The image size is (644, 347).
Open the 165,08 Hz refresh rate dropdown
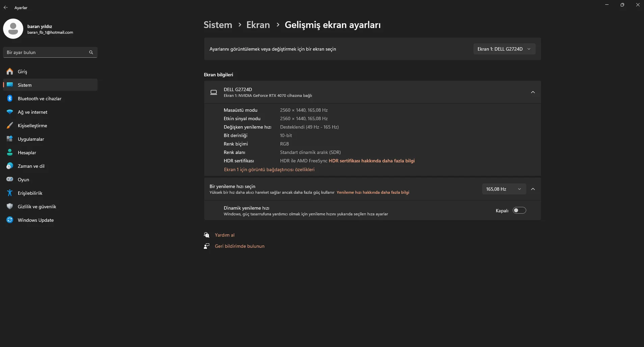pyautogui.click(x=504, y=189)
